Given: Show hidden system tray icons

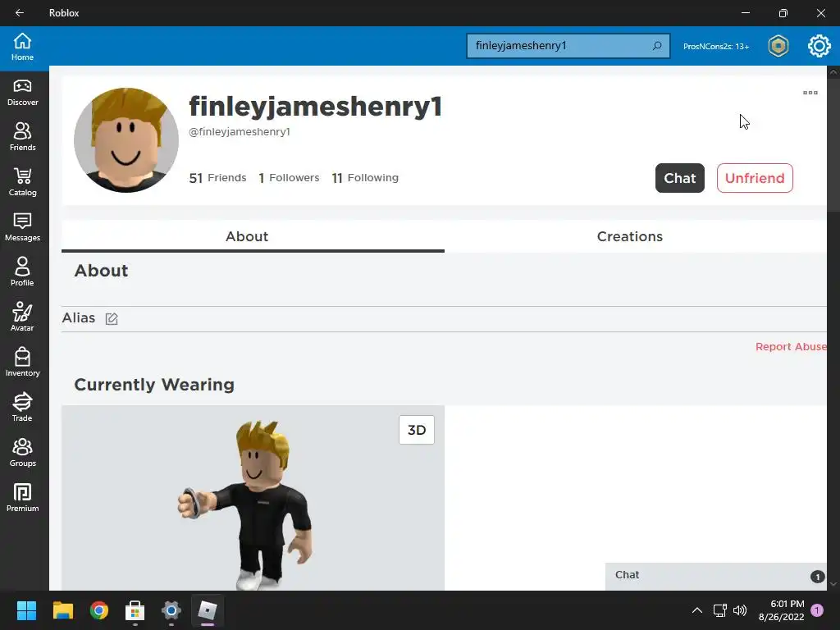Looking at the screenshot, I should 697,610.
